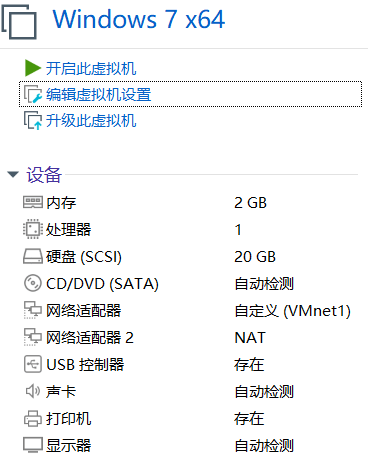The height and width of the screenshot is (471, 368).
Task: Click the Windows 7 x64 VM title
Action: tap(139, 19)
